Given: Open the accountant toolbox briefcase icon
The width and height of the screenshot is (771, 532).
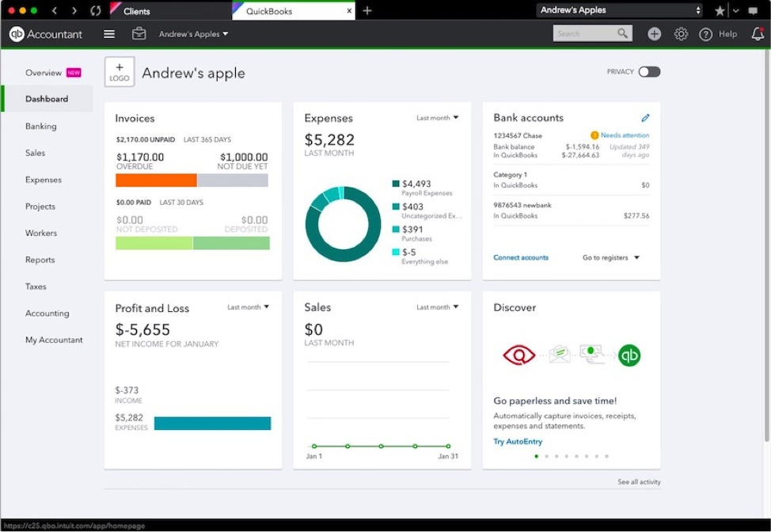Looking at the screenshot, I should coord(139,33).
